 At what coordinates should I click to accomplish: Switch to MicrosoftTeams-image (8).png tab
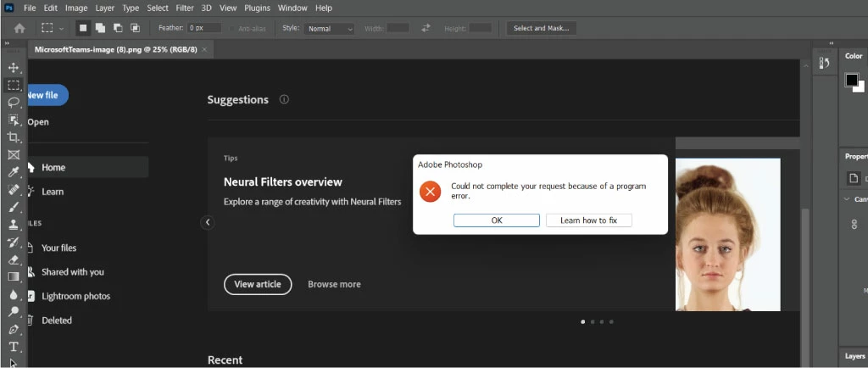[x=115, y=49]
